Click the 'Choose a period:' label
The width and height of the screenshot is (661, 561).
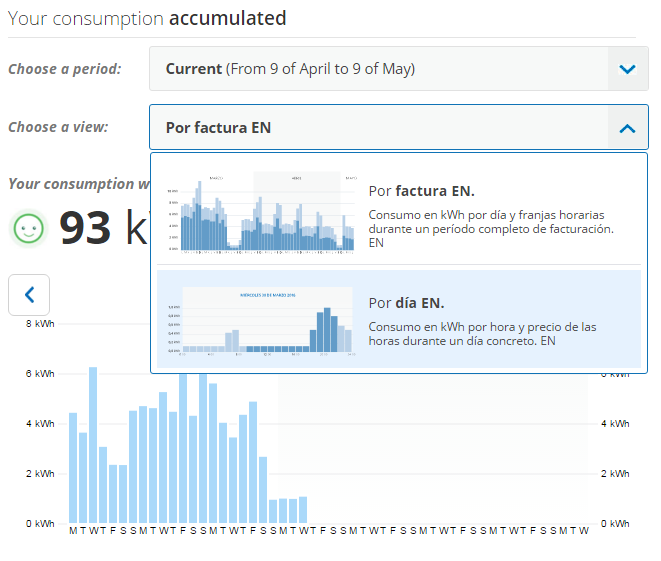pyautogui.click(x=65, y=69)
